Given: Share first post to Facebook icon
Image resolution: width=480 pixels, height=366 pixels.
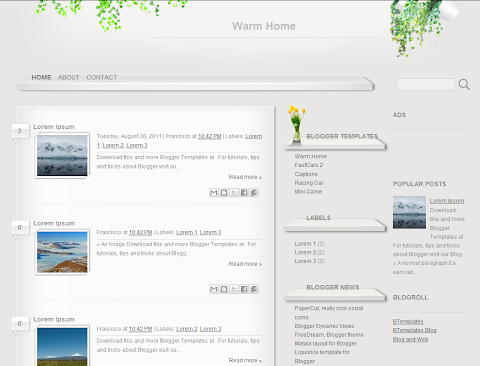Looking at the screenshot, I should click(x=244, y=193).
